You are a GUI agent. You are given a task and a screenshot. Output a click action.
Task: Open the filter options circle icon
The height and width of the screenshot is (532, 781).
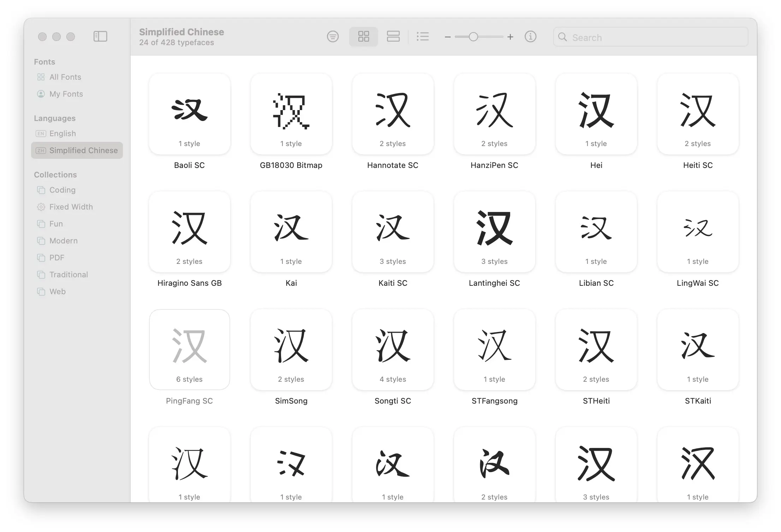pyautogui.click(x=333, y=36)
